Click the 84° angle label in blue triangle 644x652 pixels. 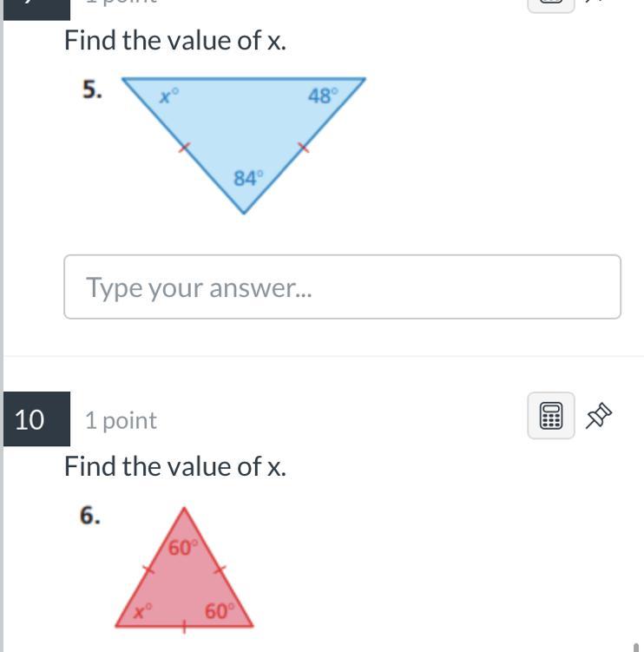[x=248, y=178]
